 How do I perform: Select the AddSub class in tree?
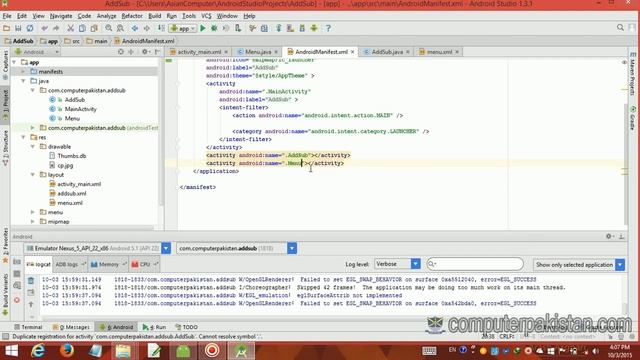[75, 100]
